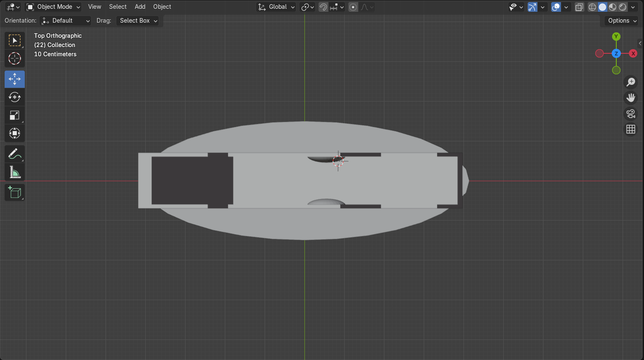Toggle snapping magnet icon
Screen dimensions: 644x360
pyautogui.click(x=323, y=7)
